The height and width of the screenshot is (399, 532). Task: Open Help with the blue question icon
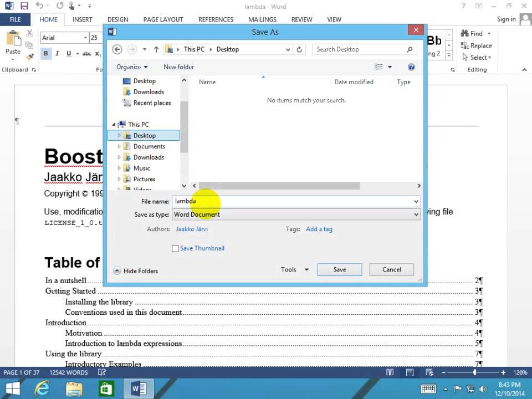[x=411, y=67]
